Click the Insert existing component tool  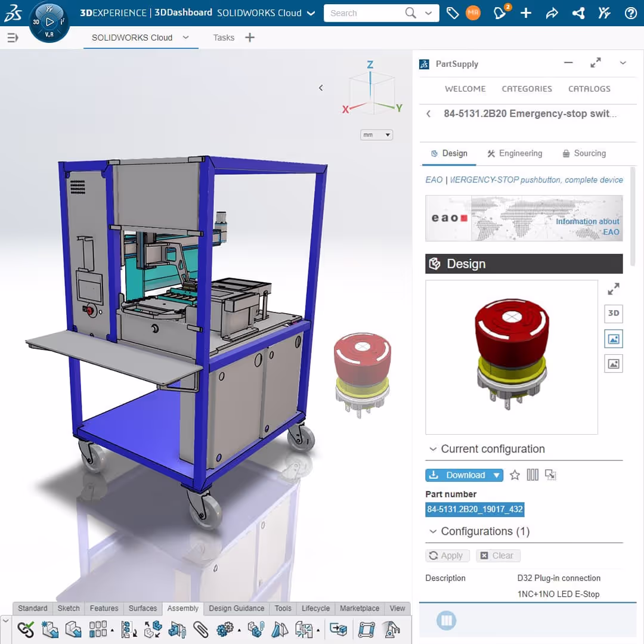[x=73, y=629]
